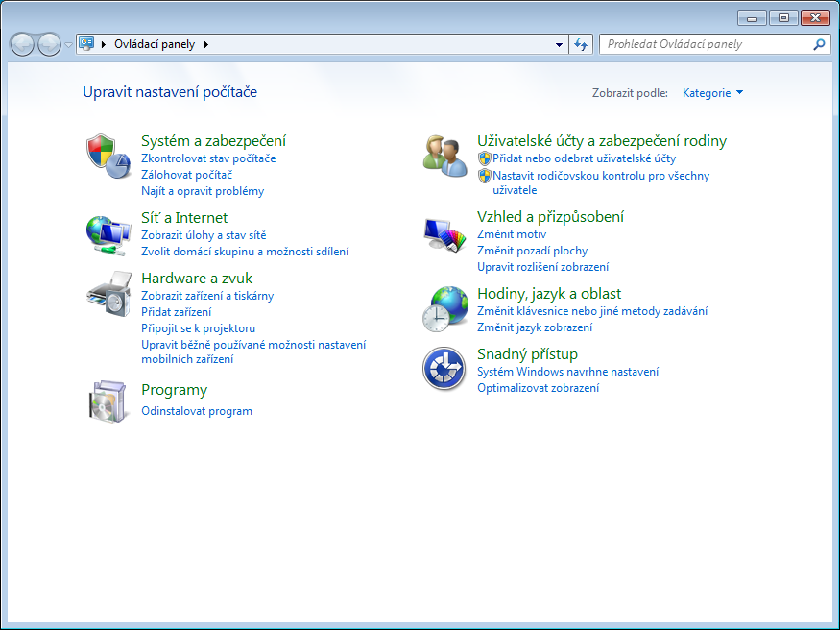The image size is (840, 630).
Task: Click the Forward navigation arrow button
Action: click(x=49, y=44)
